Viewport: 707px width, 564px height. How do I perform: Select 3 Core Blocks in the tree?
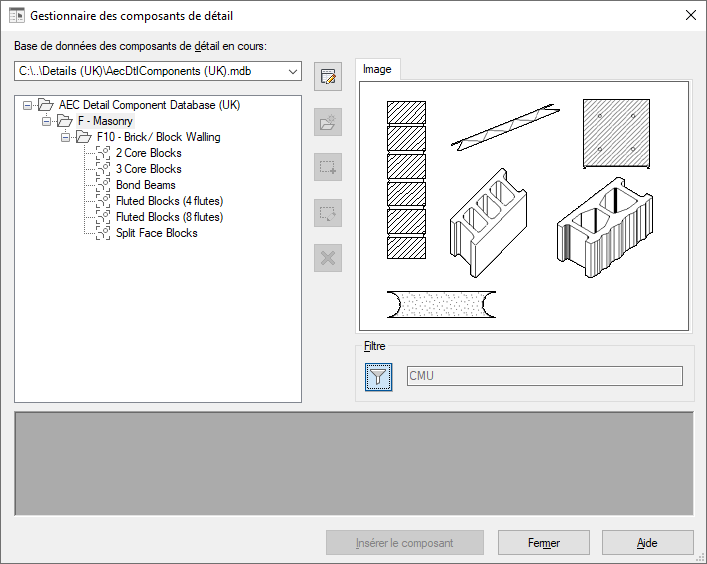coord(149,169)
